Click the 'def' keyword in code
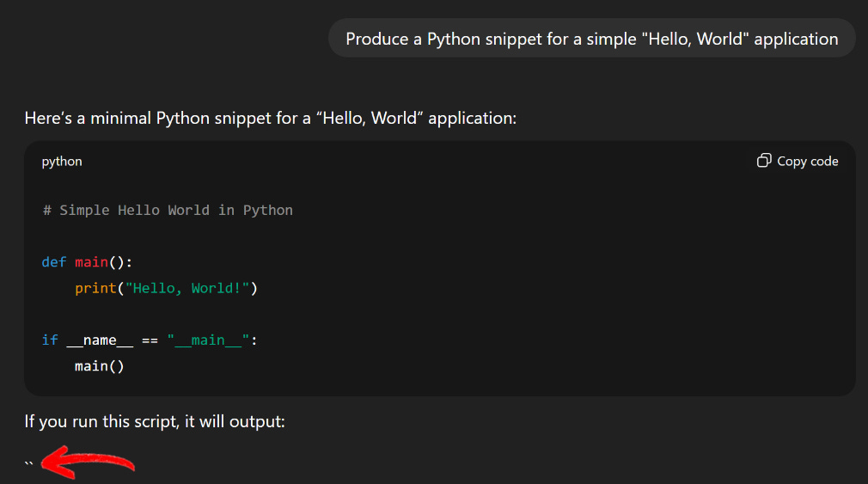 [53, 261]
